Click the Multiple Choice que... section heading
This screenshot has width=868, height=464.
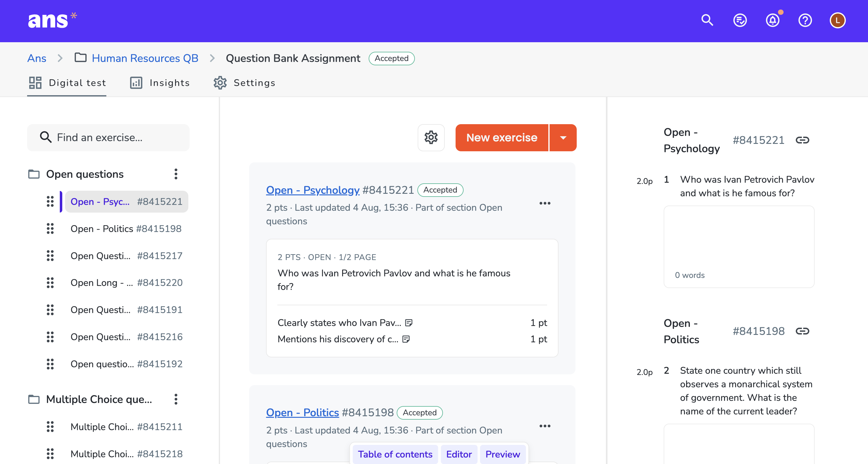click(x=99, y=399)
